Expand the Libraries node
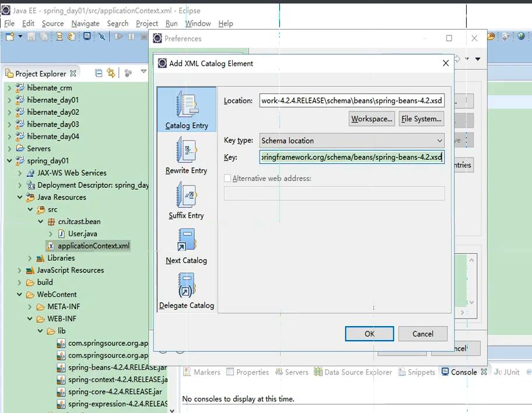 (x=30, y=258)
